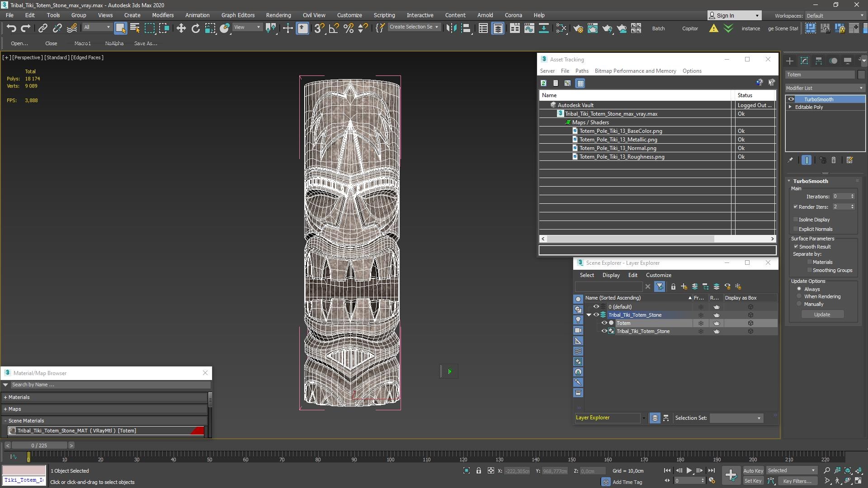Expand the Maps group in browser
This screenshot has width=868, height=488.
[5, 409]
